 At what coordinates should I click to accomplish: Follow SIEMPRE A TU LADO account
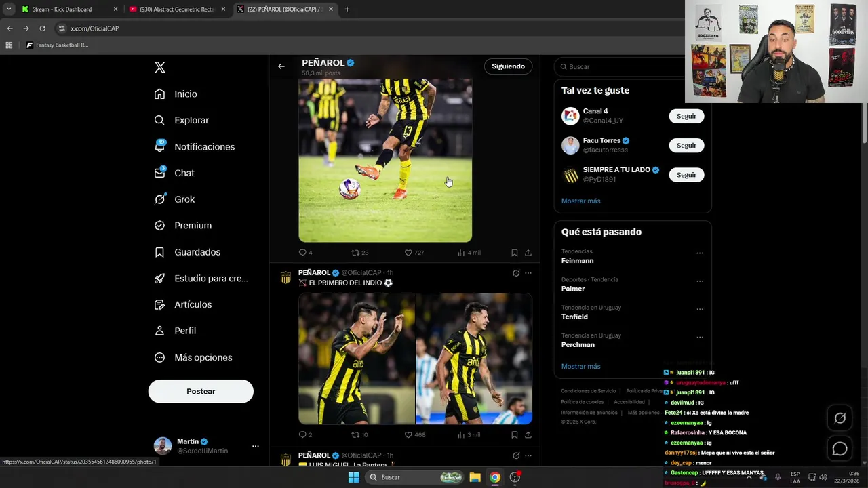[x=686, y=174]
